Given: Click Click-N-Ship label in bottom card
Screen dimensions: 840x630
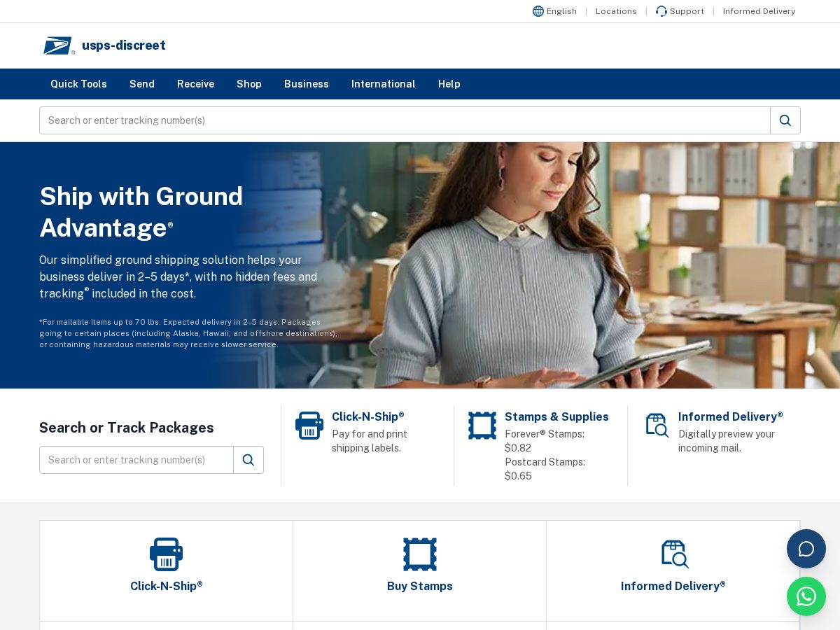Looking at the screenshot, I should coord(167,586).
